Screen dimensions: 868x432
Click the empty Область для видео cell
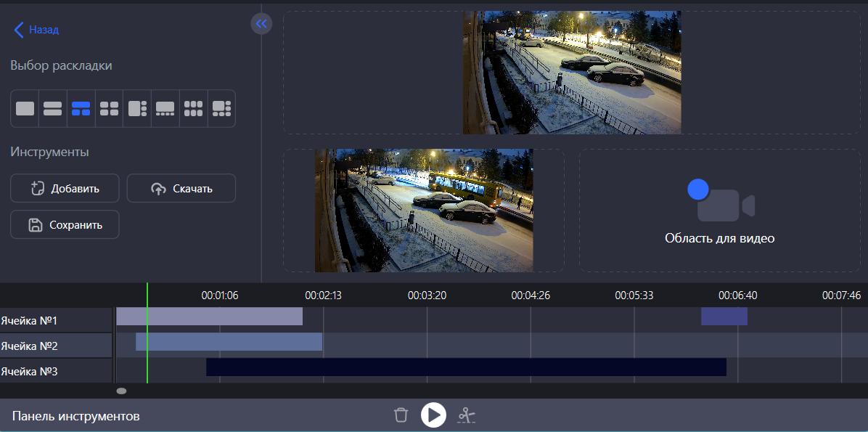(719, 211)
